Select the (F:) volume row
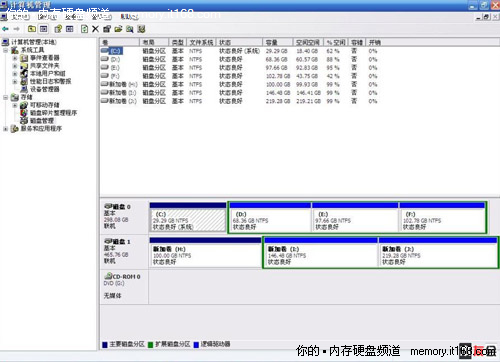 pyautogui.click(x=239, y=76)
